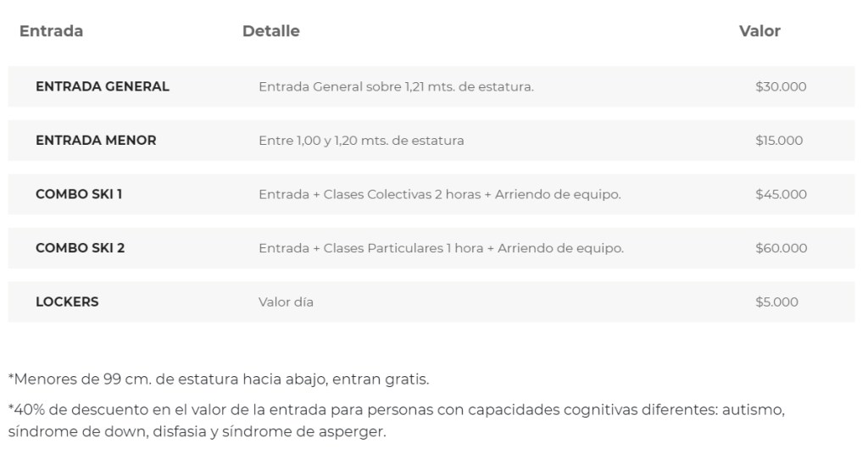The height and width of the screenshot is (454, 868).
Task: Select the LOCKERS row label
Action: 67,302
